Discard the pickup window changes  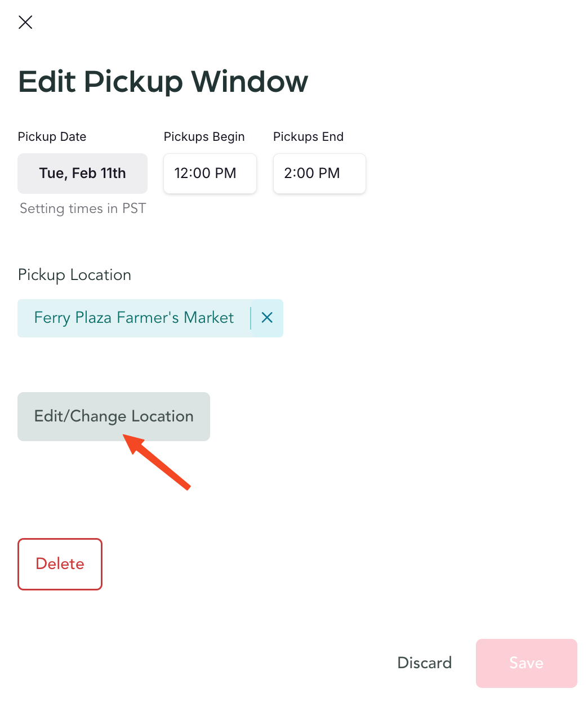[x=424, y=663]
